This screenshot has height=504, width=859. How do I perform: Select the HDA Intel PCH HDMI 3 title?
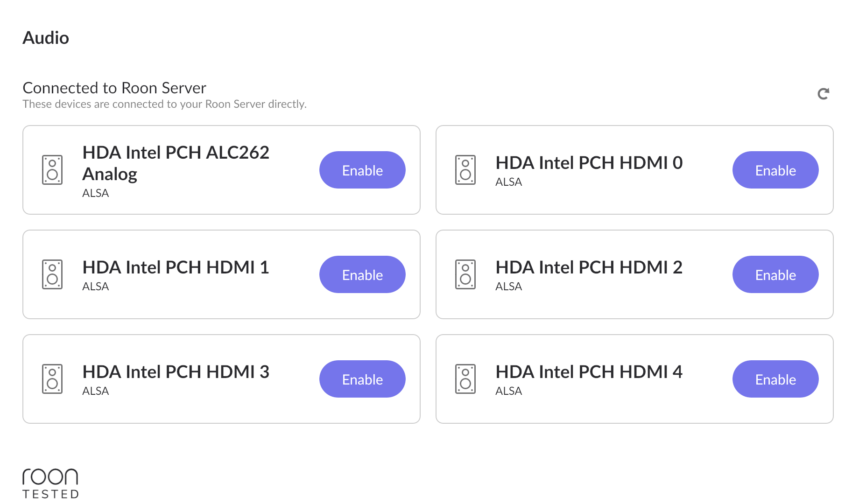(x=176, y=372)
